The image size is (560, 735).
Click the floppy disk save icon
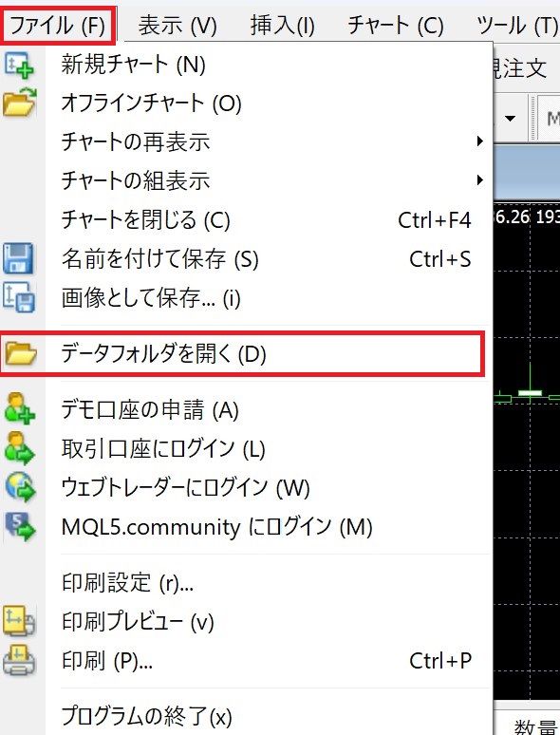(x=18, y=258)
